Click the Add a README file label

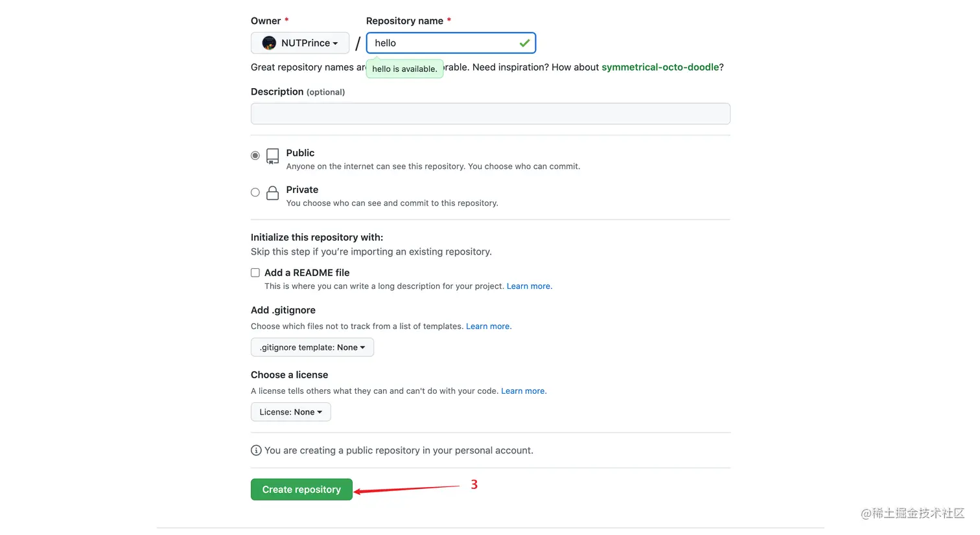click(307, 273)
